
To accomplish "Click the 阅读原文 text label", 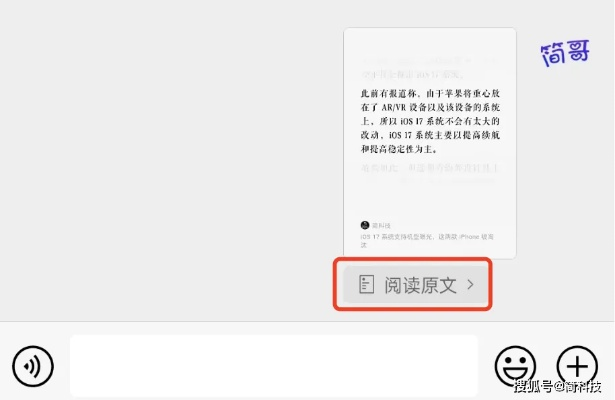I will [x=420, y=285].
